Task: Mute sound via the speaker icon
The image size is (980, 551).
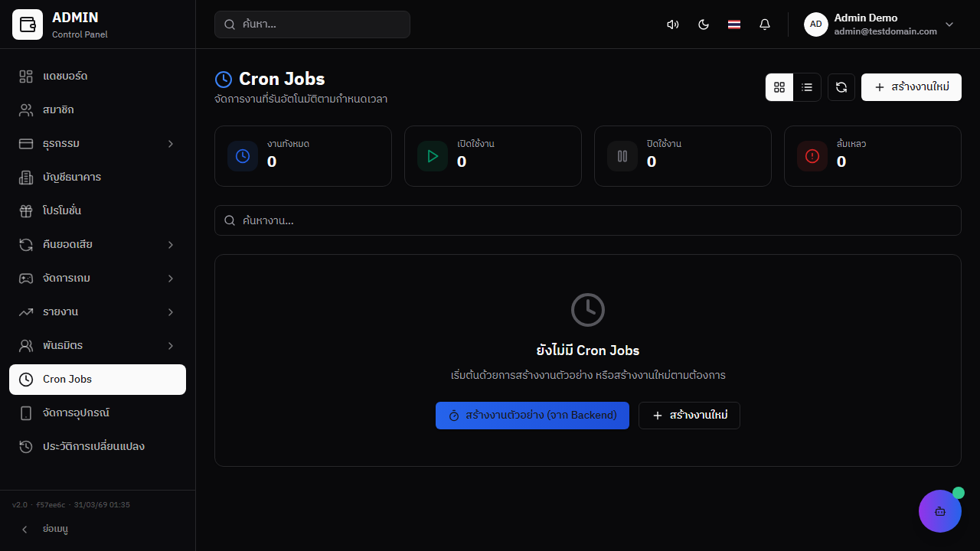Action: (672, 24)
